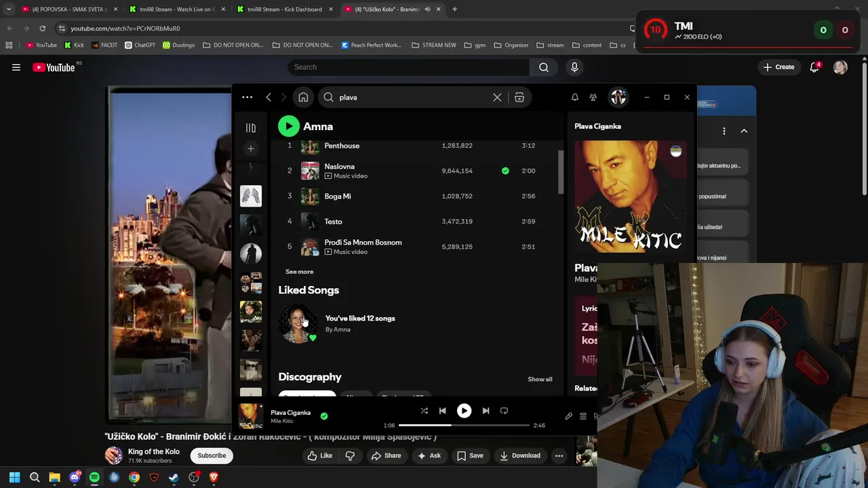Click the Ask button under video

pyautogui.click(x=429, y=455)
